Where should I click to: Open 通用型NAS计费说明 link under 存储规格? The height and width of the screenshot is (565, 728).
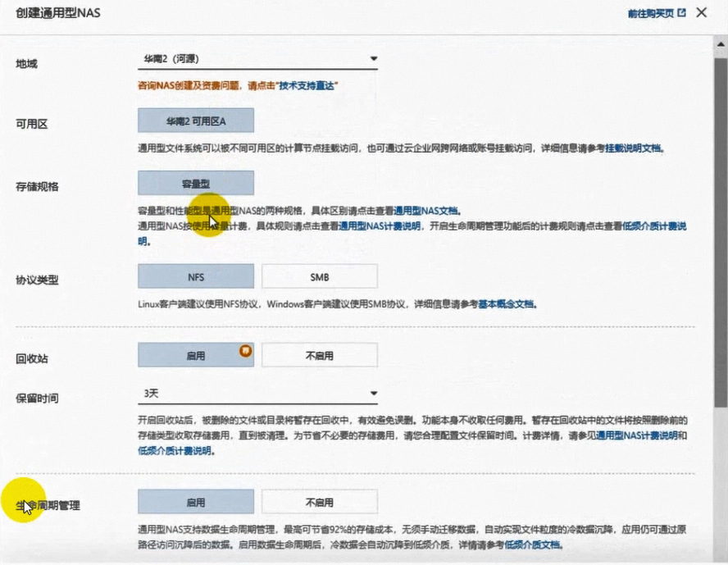click(380, 226)
